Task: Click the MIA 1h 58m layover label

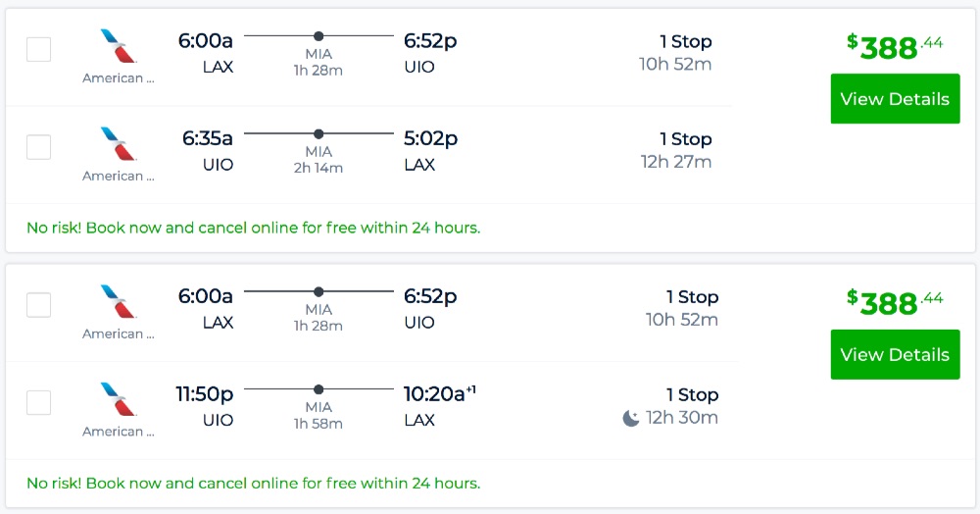Action: [318, 415]
